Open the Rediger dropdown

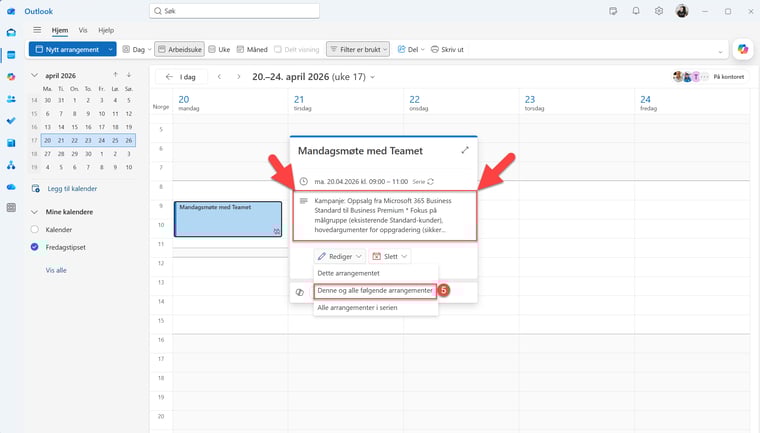[340, 257]
